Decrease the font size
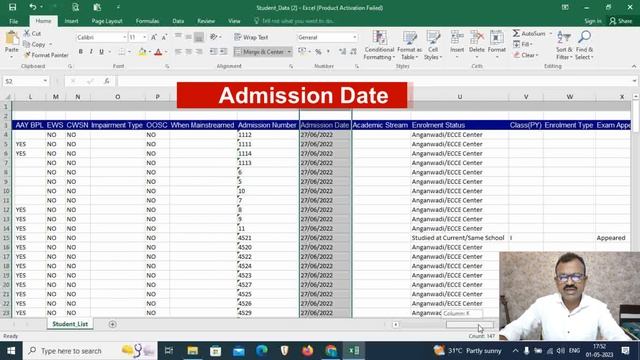This screenshot has height=360, width=640. click(x=164, y=37)
